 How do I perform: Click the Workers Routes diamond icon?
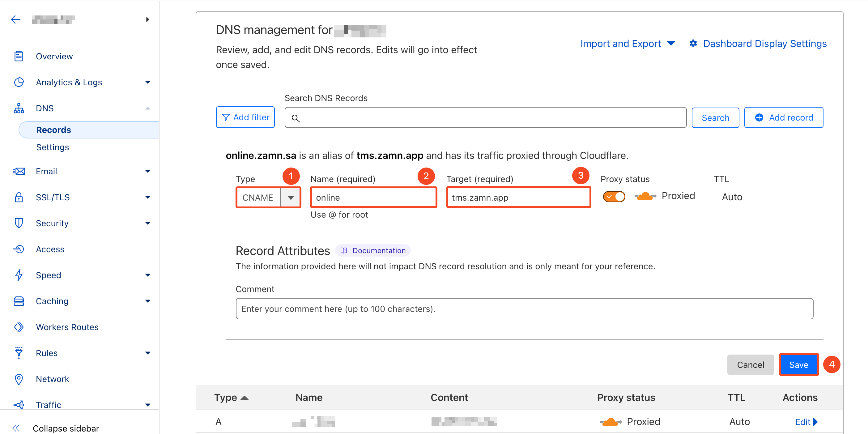19,327
